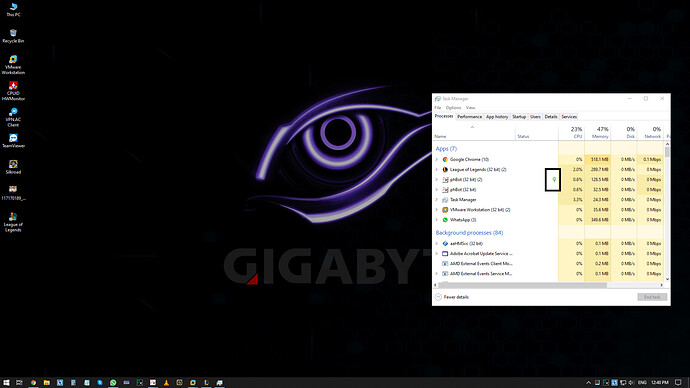The height and width of the screenshot is (388, 690).
Task: Sort processes by the Disk column
Action: tap(624, 132)
